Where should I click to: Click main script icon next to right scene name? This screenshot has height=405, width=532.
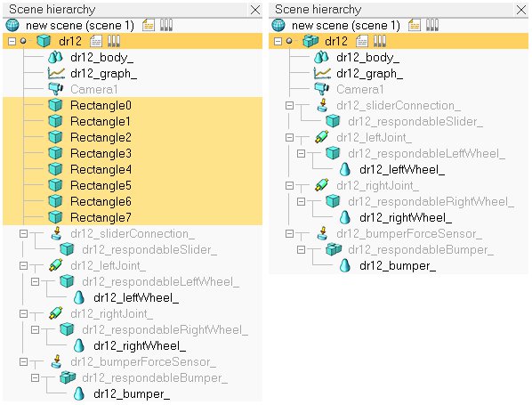pyautogui.click(x=415, y=26)
